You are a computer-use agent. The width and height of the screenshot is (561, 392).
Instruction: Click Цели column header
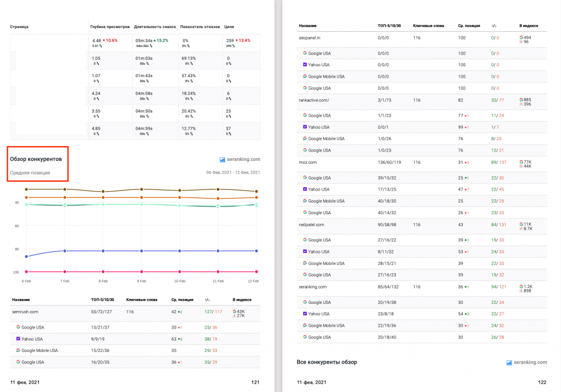[x=229, y=27]
